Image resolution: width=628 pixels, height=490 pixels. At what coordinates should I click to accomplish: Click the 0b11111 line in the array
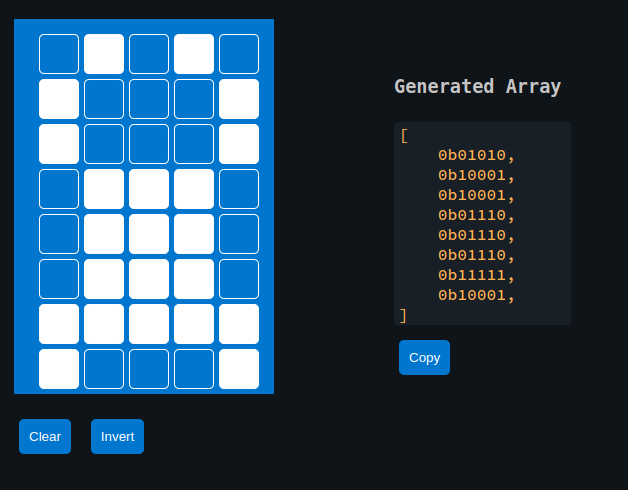coord(476,275)
